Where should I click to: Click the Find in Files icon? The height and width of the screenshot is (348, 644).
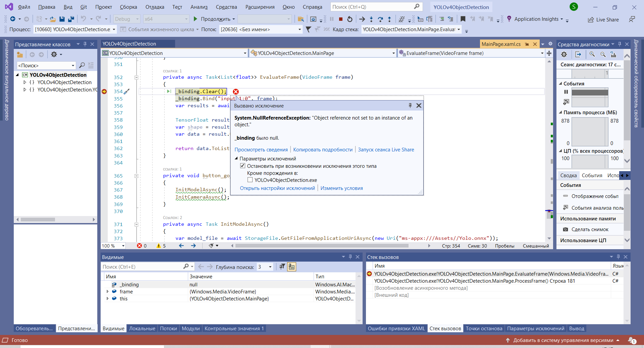[x=301, y=19]
